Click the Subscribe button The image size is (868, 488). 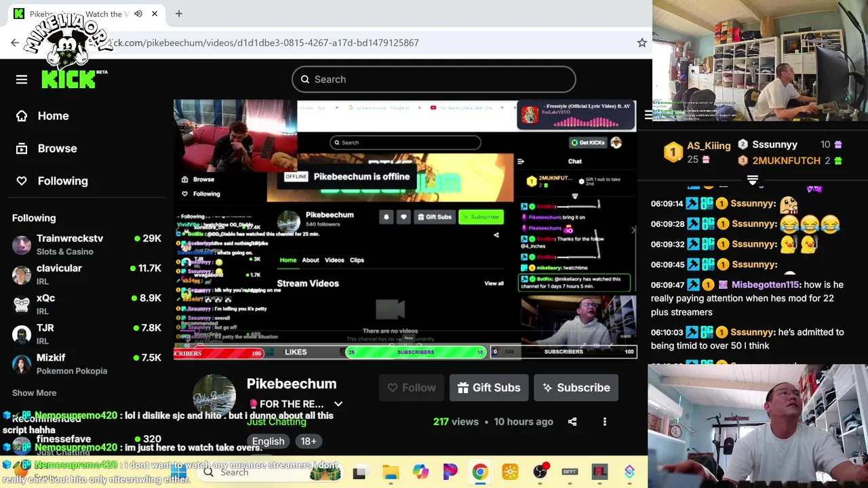click(576, 388)
